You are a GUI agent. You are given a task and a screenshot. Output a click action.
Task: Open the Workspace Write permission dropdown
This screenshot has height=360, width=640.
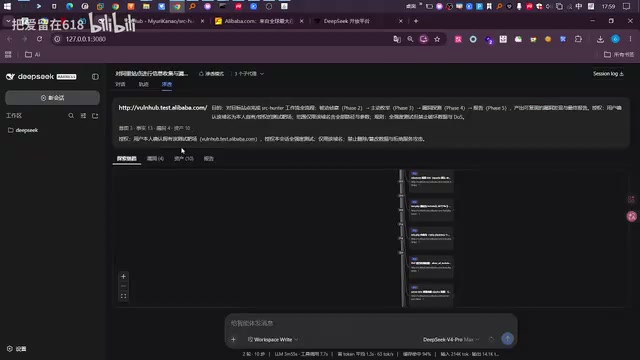pos(273,340)
